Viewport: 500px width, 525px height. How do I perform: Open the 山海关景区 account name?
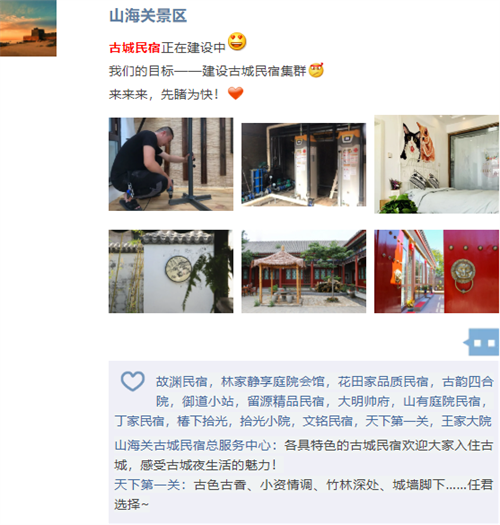[x=148, y=16]
